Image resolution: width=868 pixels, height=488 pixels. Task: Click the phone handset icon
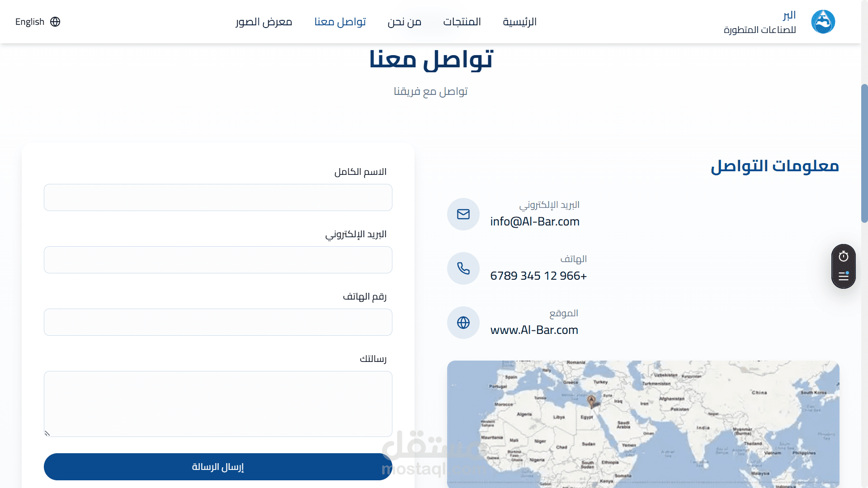[x=463, y=268]
